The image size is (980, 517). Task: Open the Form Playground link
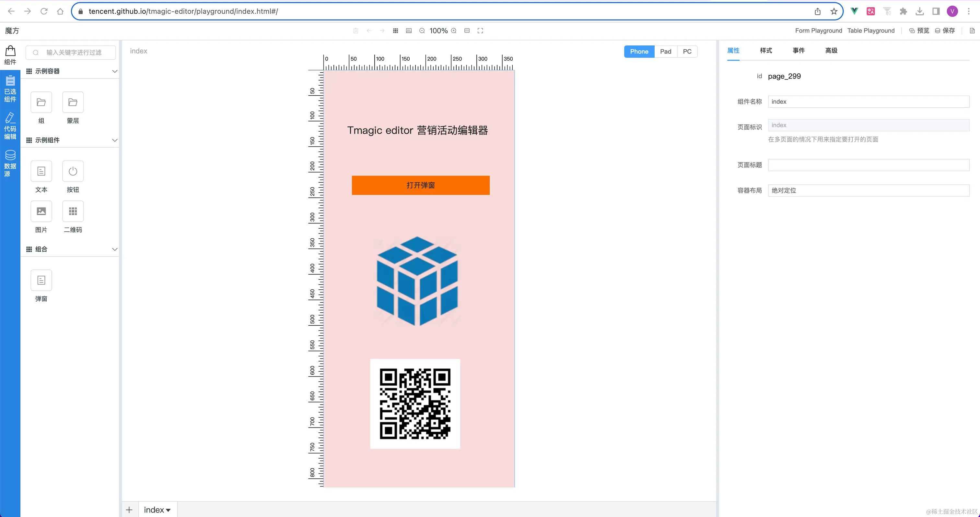click(818, 31)
